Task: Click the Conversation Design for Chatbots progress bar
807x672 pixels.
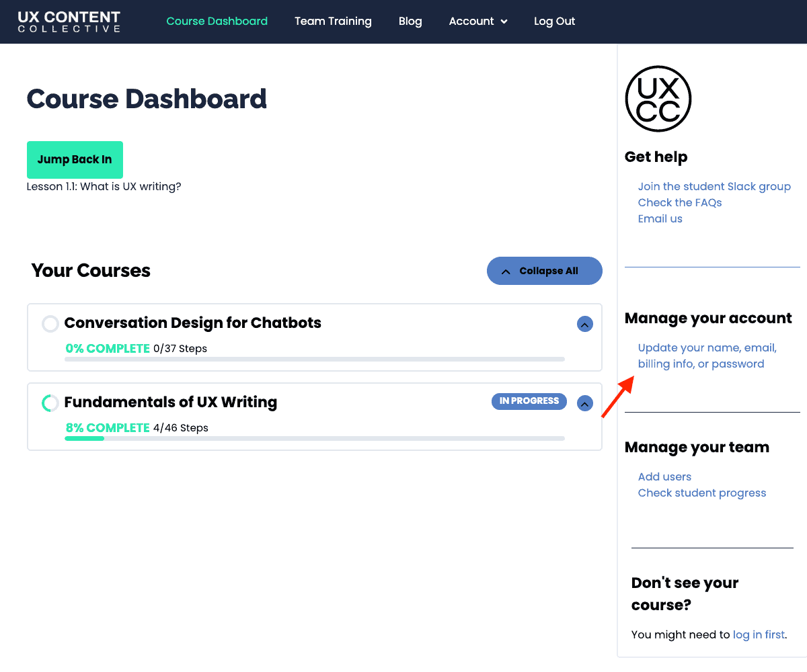Action: coord(315,360)
